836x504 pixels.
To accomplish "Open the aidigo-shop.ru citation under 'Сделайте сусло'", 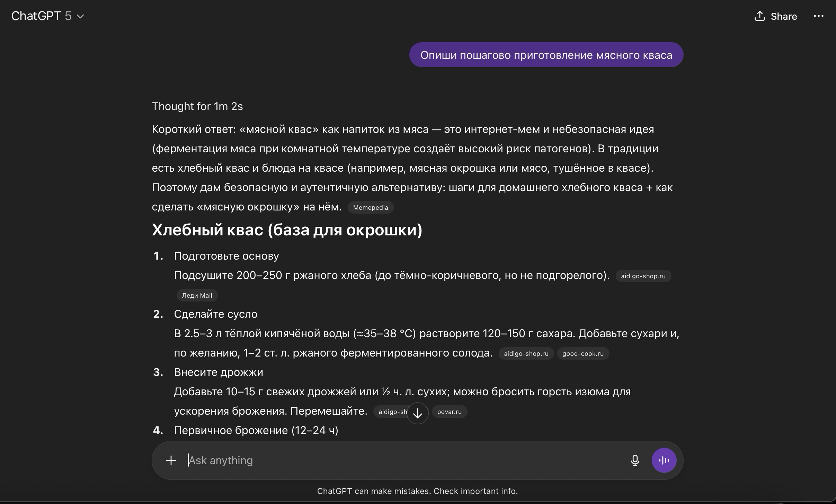I will [x=526, y=353].
